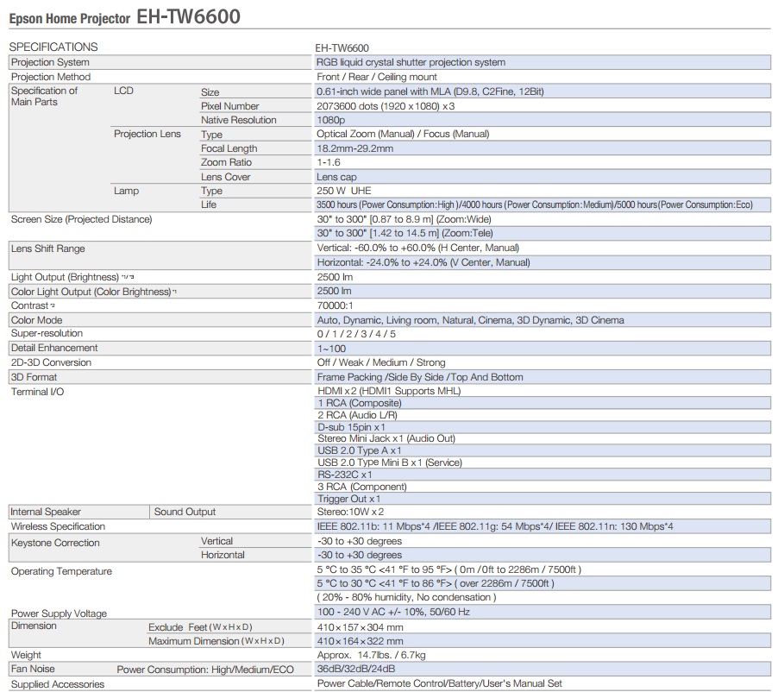Select the '2D-3D Conversion' row label
The width and height of the screenshot is (784, 692).
click(x=51, y=362)
